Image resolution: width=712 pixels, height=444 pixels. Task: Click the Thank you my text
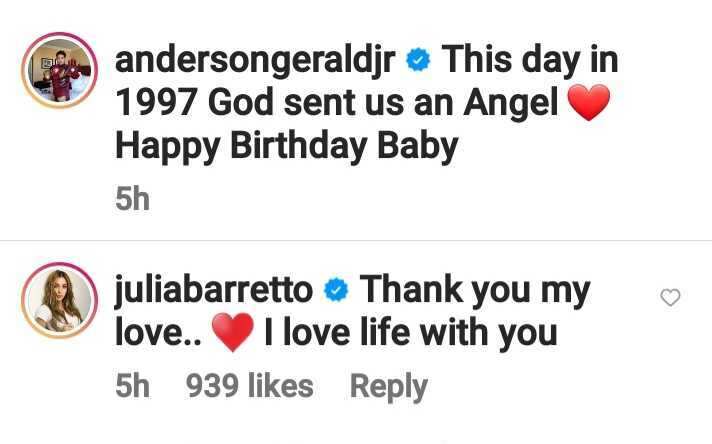point(475,291)
